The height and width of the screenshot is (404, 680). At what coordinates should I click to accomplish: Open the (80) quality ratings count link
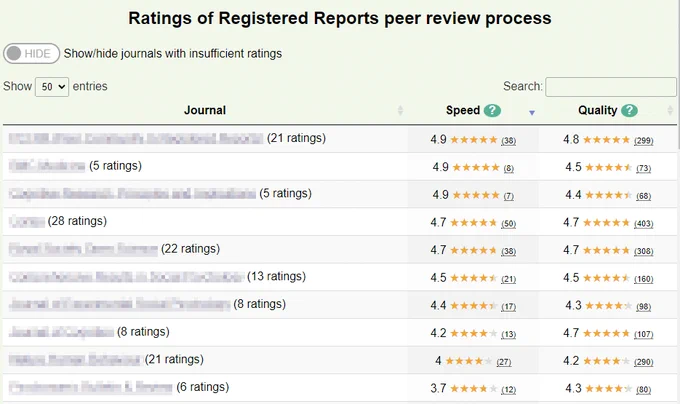tap(644, 390)
